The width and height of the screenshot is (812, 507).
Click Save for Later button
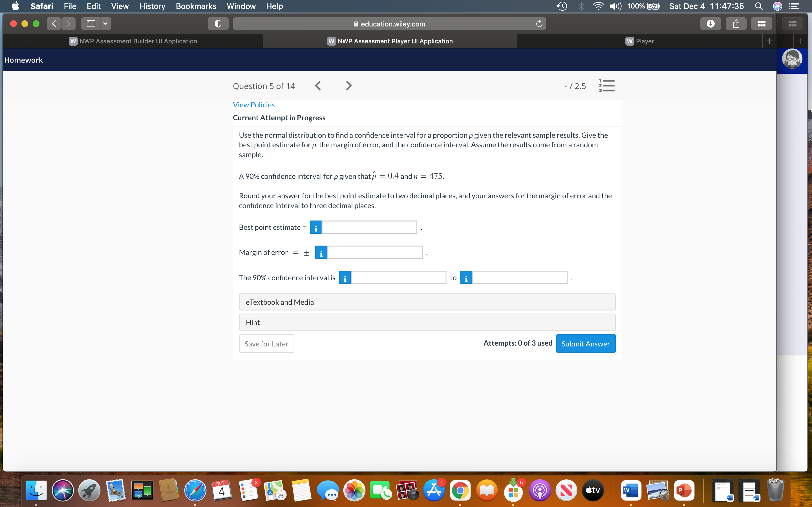coord(266,344)
